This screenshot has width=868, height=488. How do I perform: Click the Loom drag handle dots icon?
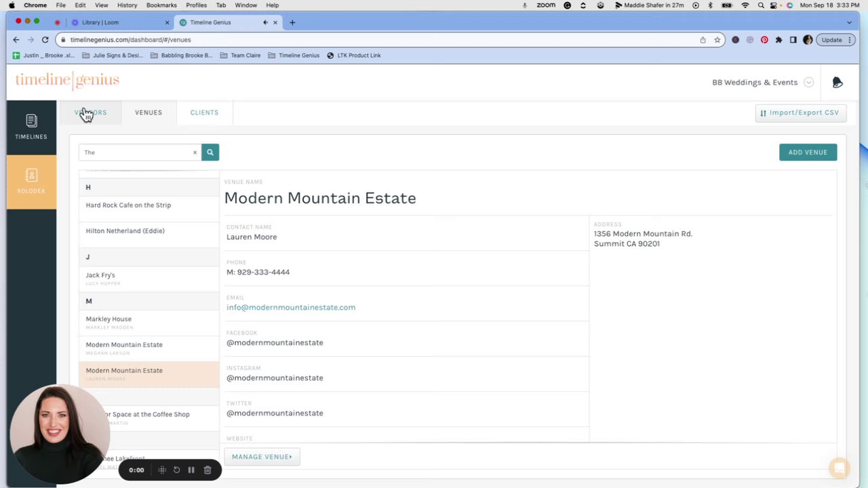162,470
